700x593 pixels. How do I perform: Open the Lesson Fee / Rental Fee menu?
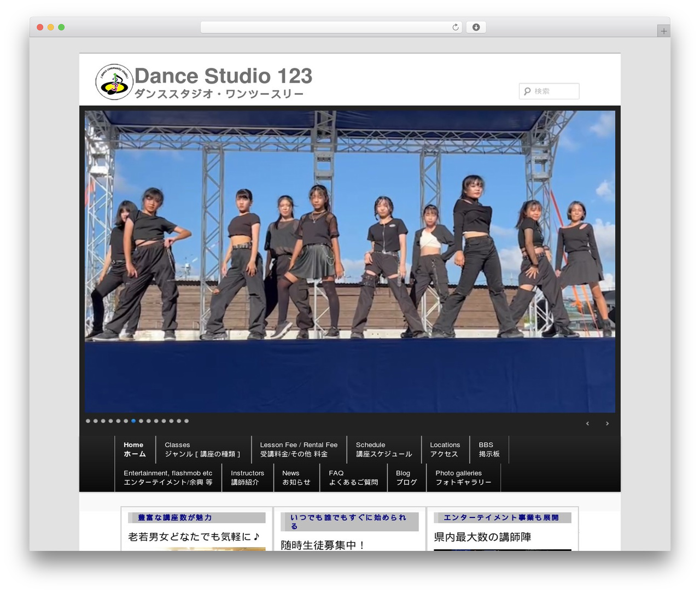pyautogui.click(x=299, y=450)
